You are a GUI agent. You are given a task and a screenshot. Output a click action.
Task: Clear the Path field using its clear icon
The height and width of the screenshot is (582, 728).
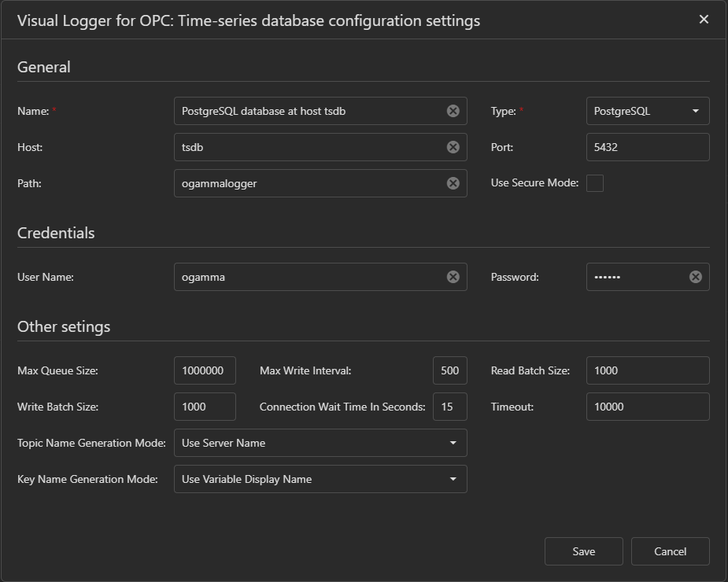[453, 183]
